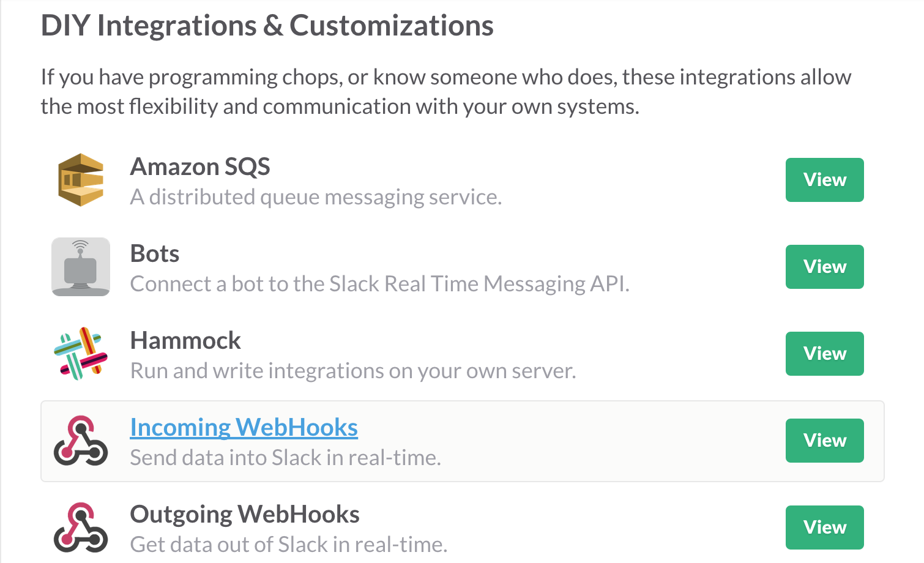Click the Bots robot icon
Viewport: 924px width, 563px height.
tap(81, 267)
